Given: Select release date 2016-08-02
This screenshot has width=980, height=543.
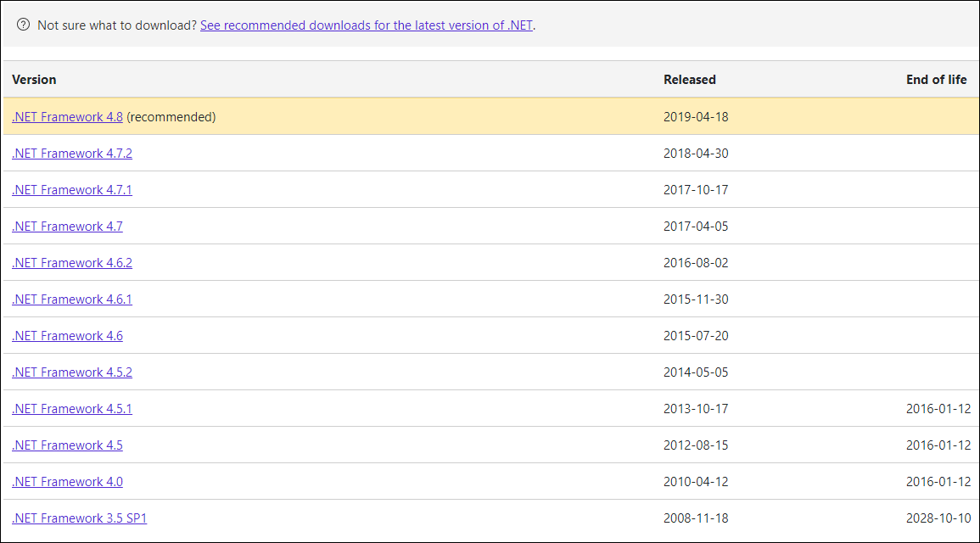Looking at the screenshot, I should (696, 263).
